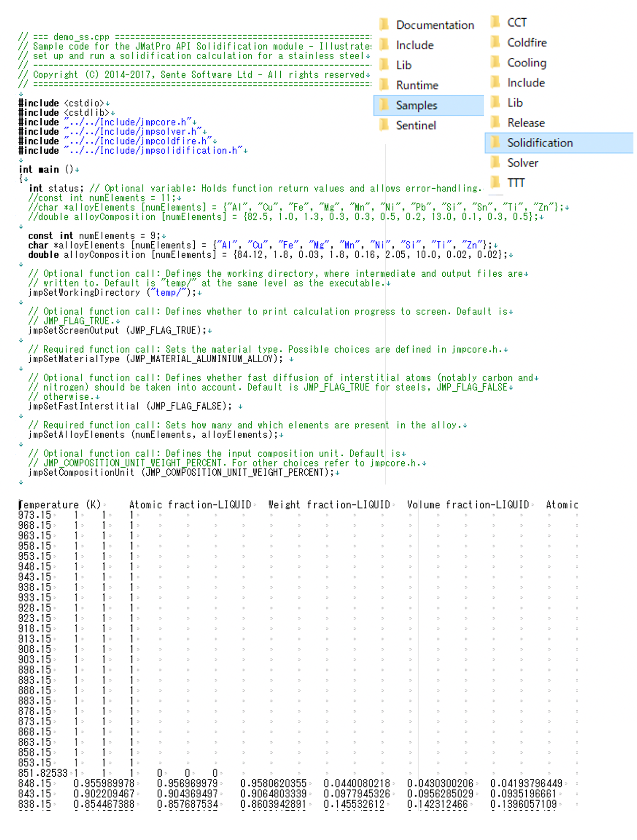Select the CCT folder label
Image resolution: width=637 pixels, height=840 pixels.
coord(517,22)
